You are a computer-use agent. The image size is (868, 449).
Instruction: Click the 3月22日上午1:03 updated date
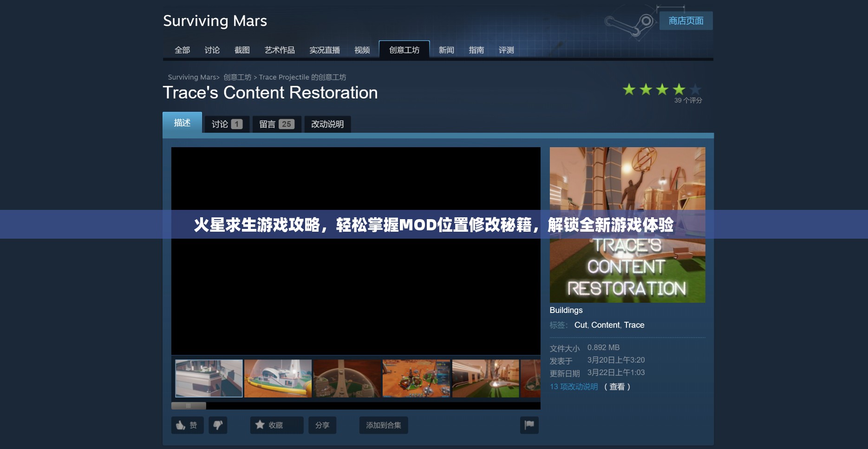tap(616, 372)
